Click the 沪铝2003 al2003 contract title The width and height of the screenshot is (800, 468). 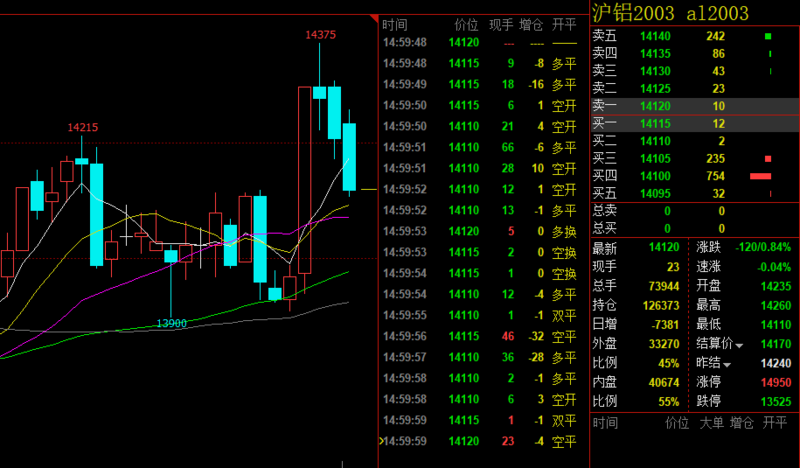[670, 13]
